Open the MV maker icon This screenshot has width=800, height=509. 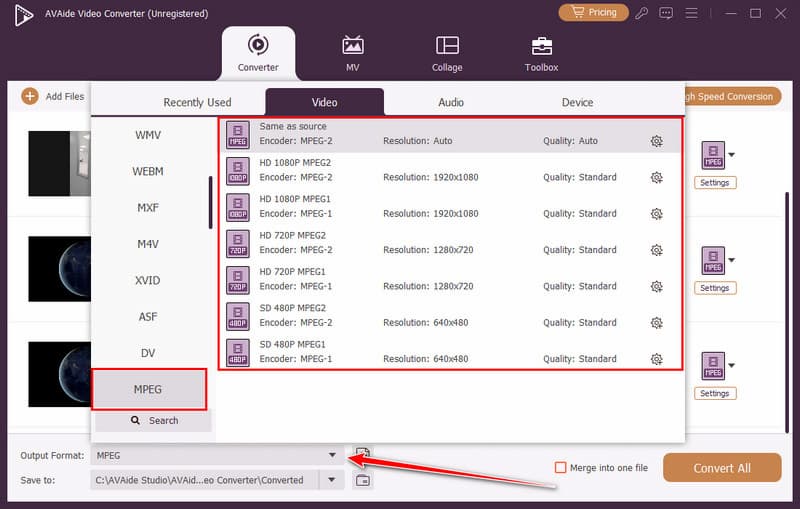(352, 53)
